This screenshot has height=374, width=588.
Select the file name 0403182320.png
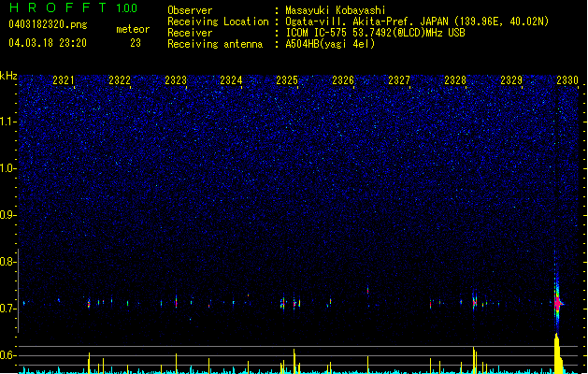[x=48, y=24]
